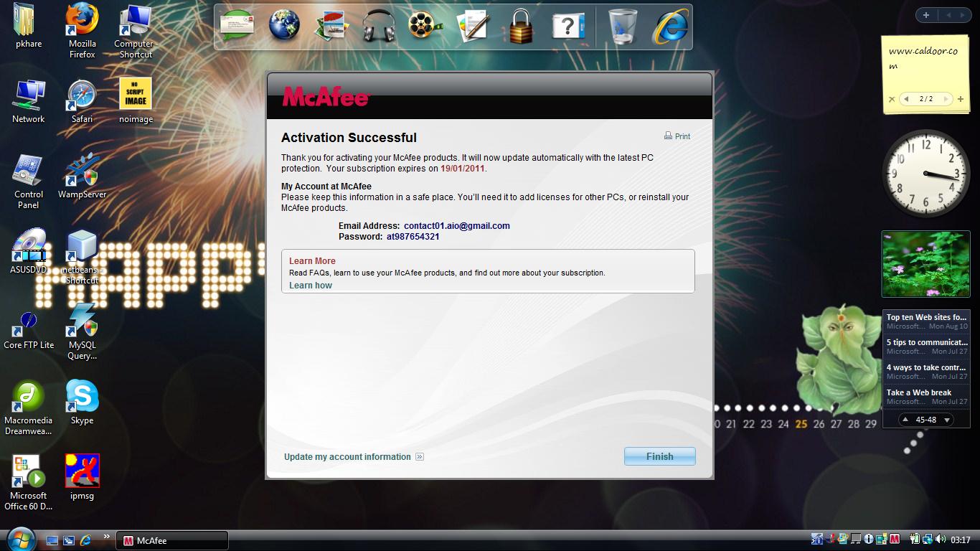Click the flower slideshow gadget picture
Screen dimensions: 980x551
coord(925,263)
